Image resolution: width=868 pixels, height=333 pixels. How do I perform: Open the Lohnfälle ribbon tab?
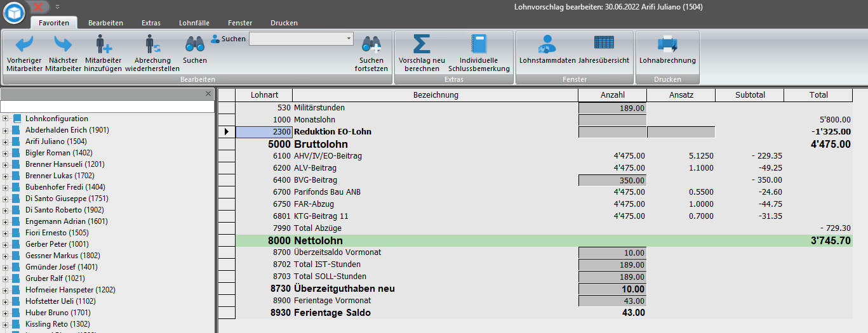(x=194, y=23)
